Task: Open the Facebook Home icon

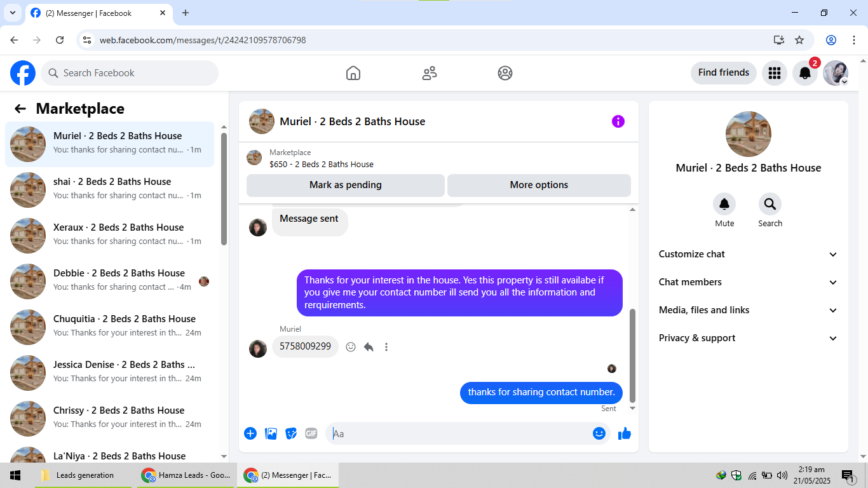Action: tap(353, 73)
